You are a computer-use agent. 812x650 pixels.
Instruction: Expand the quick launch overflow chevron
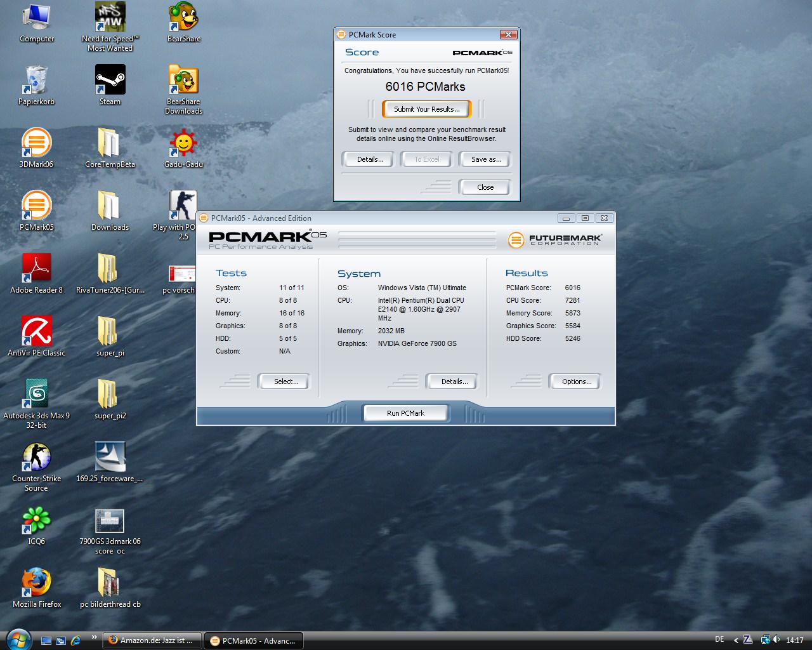95,637
